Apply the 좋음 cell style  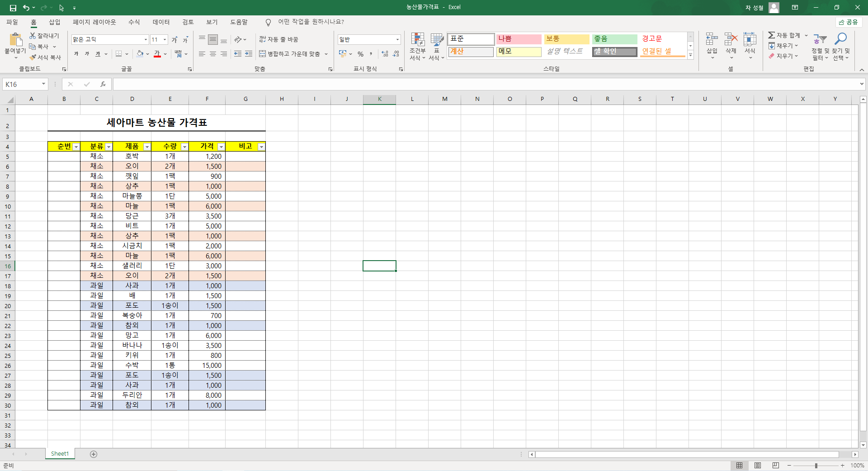tap(614, 39)
